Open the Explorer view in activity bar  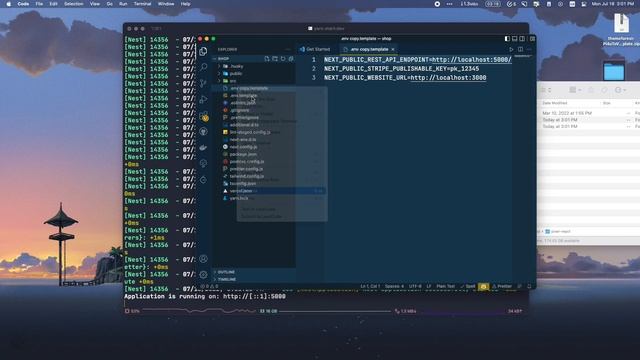point(203,51)
